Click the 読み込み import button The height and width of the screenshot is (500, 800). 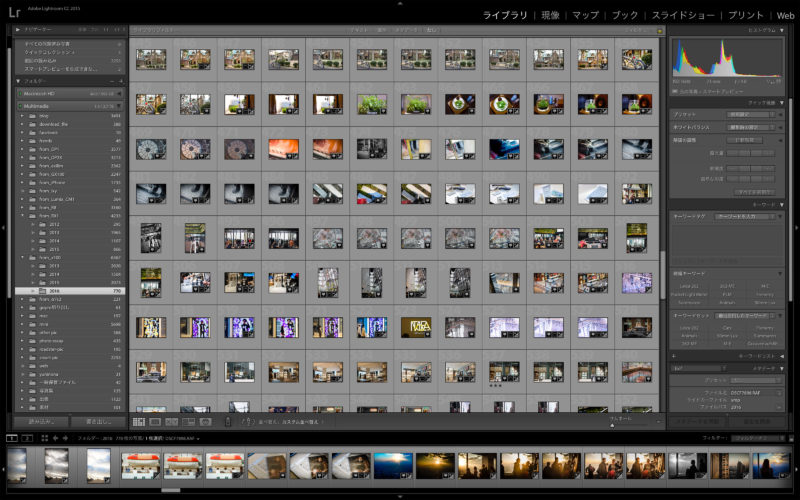click(42, 422)
